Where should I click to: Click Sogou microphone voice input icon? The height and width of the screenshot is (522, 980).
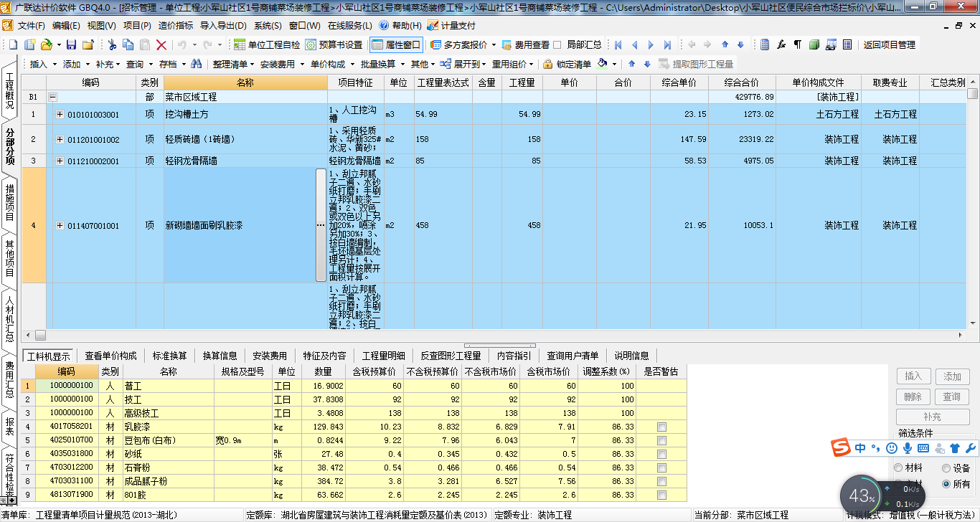point(908,448)
